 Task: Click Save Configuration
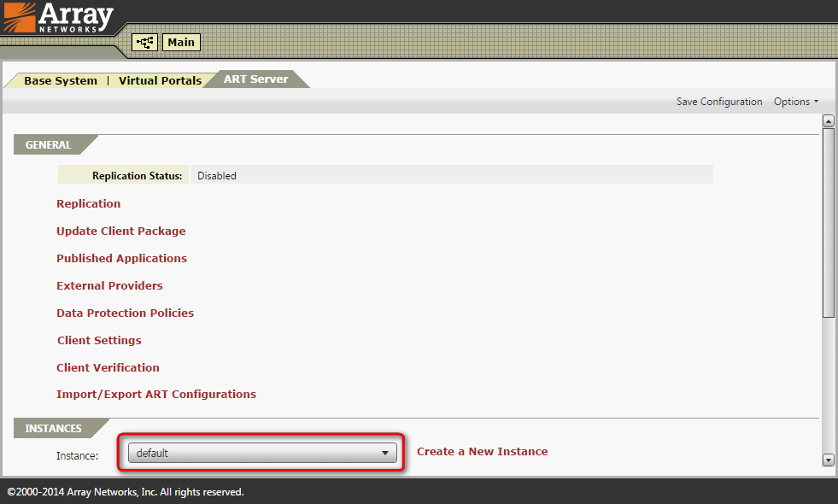(x=719, y=102)
